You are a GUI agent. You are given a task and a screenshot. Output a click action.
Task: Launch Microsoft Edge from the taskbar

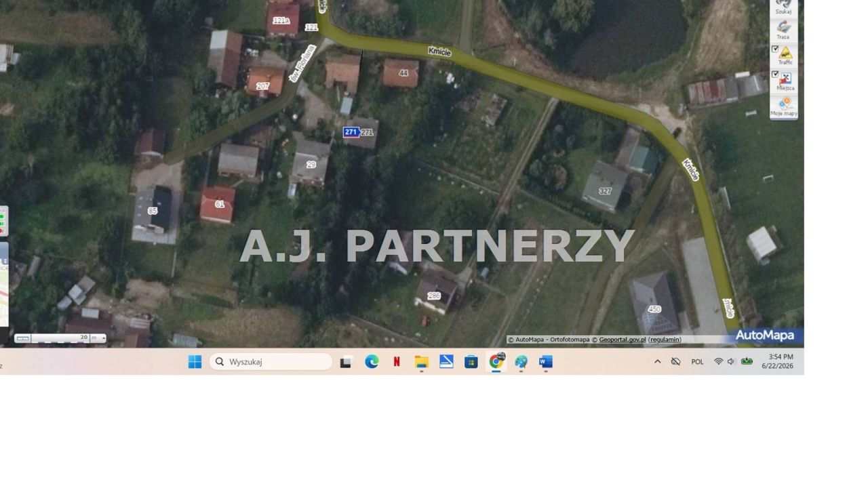coord(372,362)
